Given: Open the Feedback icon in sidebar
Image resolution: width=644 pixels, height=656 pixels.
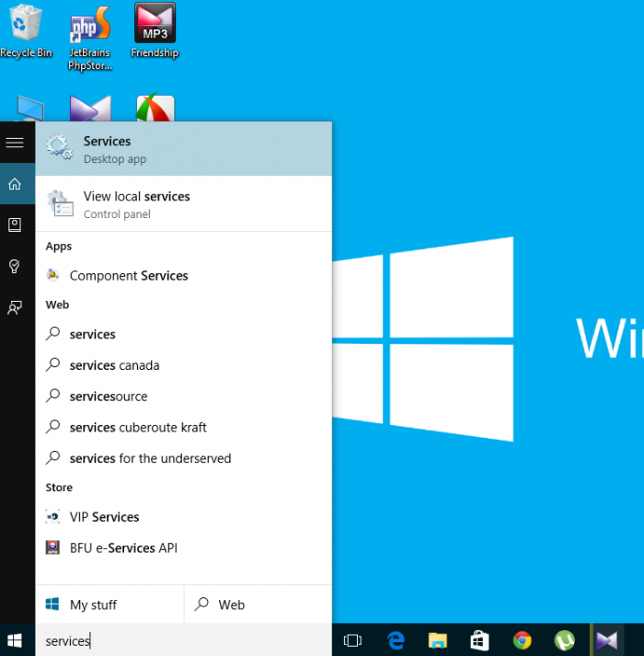Looking at the screenshot, I should point(15,307).
